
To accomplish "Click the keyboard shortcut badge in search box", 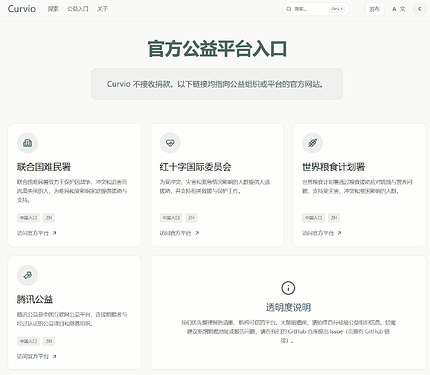I will point(337,9).
